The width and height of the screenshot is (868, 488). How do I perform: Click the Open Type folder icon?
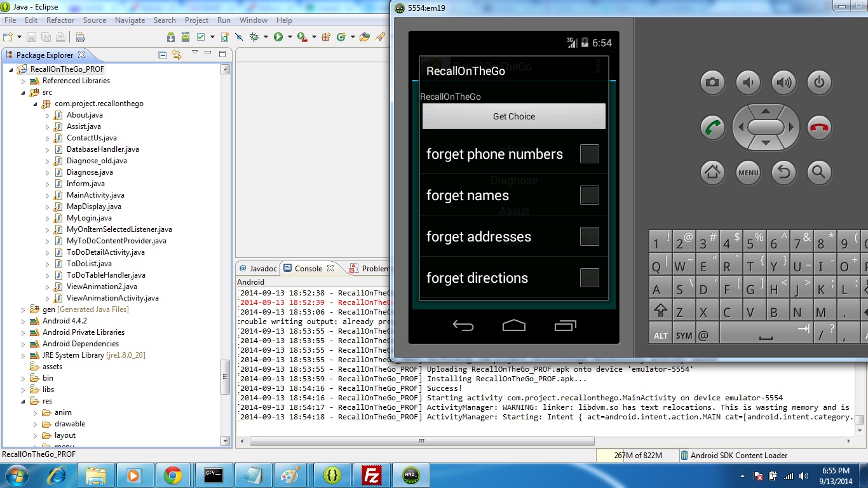click(365, 37)
